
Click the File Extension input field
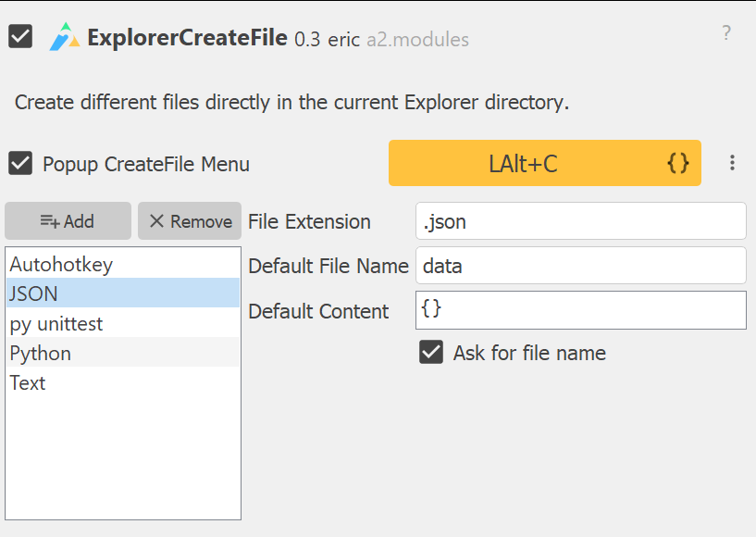click(x=580, y=221)
